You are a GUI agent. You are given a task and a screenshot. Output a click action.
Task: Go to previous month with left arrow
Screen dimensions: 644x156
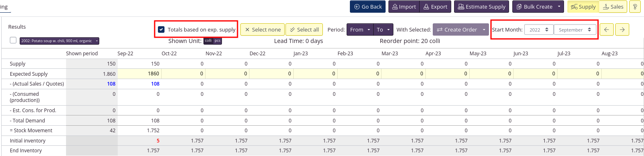coord(606,29)
